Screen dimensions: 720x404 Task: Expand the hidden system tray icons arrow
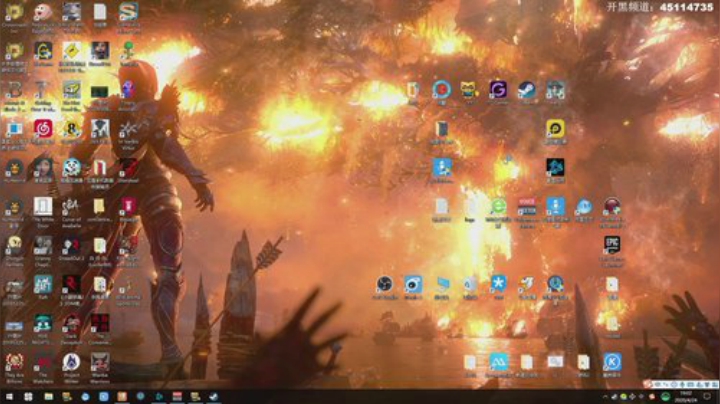pos(605,397)
